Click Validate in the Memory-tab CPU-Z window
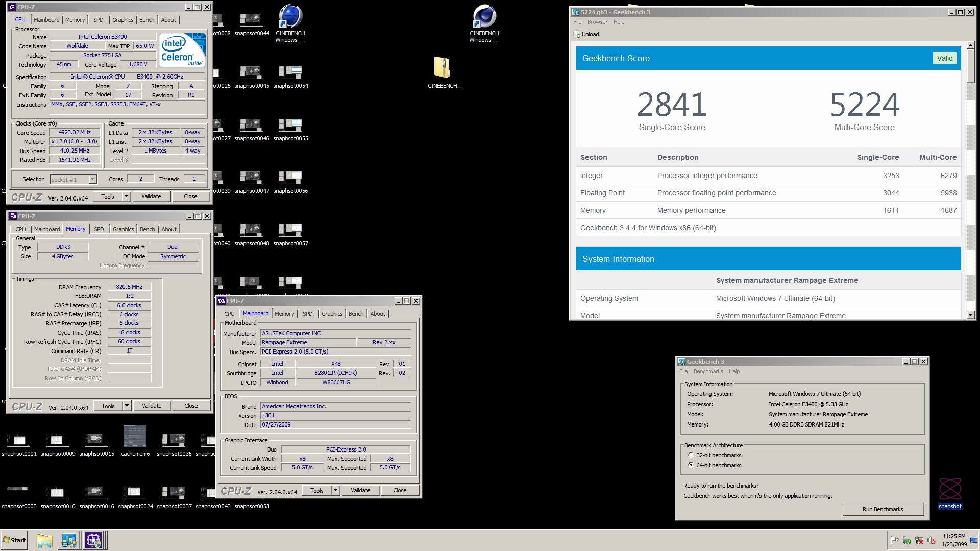This screenshot has height=551, width=980. pos(152,406)
